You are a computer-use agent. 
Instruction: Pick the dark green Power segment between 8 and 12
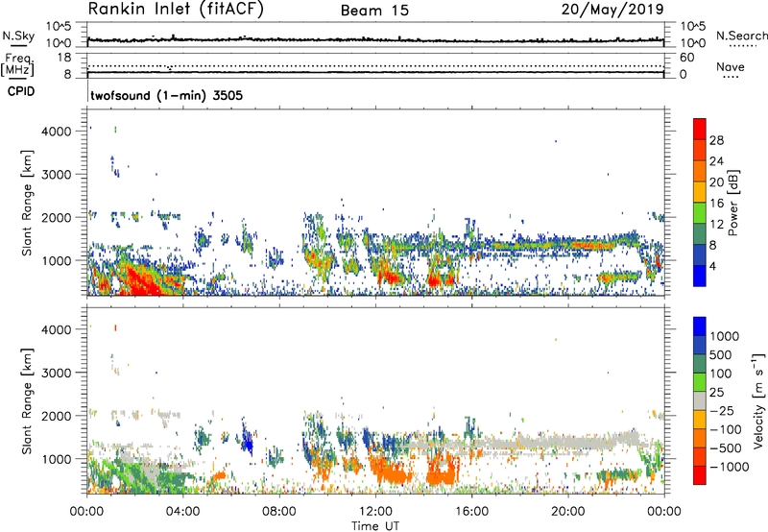[700, 233]
